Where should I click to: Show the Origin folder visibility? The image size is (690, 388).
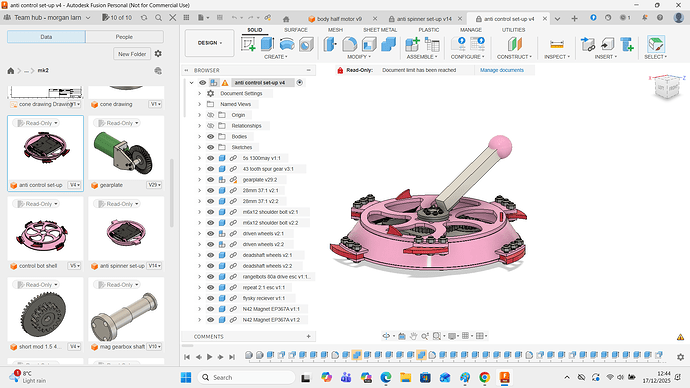click(210, 115)
